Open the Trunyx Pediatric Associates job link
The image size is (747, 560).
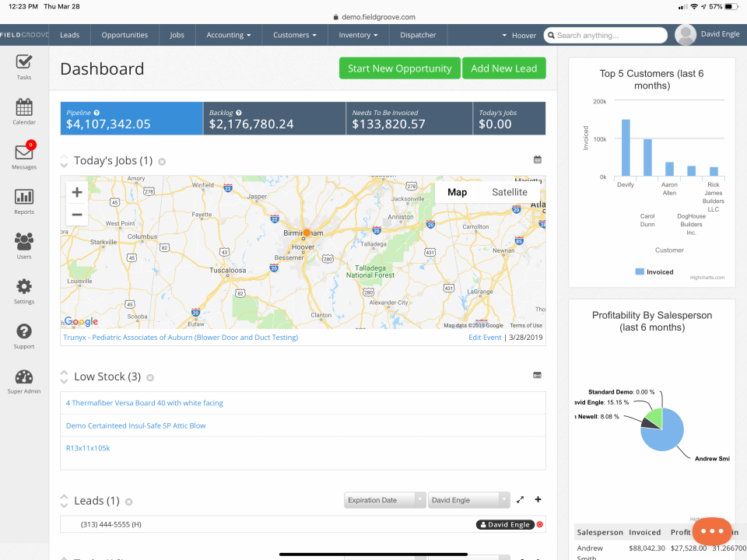tap(180, 337)
